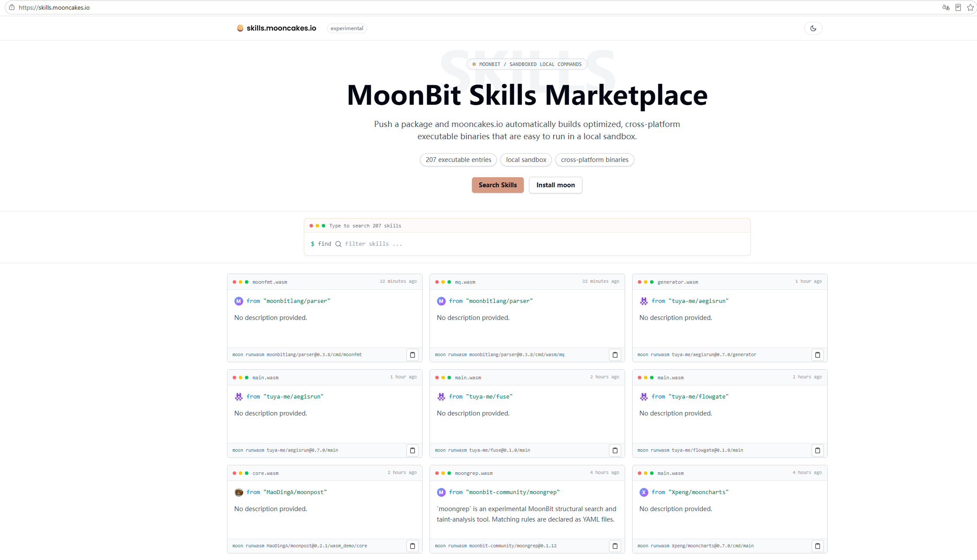This screenshot has height=560, width=977.
Task: Click the MoonBit Skills Marketplace heading
Action: pos(527,95)
